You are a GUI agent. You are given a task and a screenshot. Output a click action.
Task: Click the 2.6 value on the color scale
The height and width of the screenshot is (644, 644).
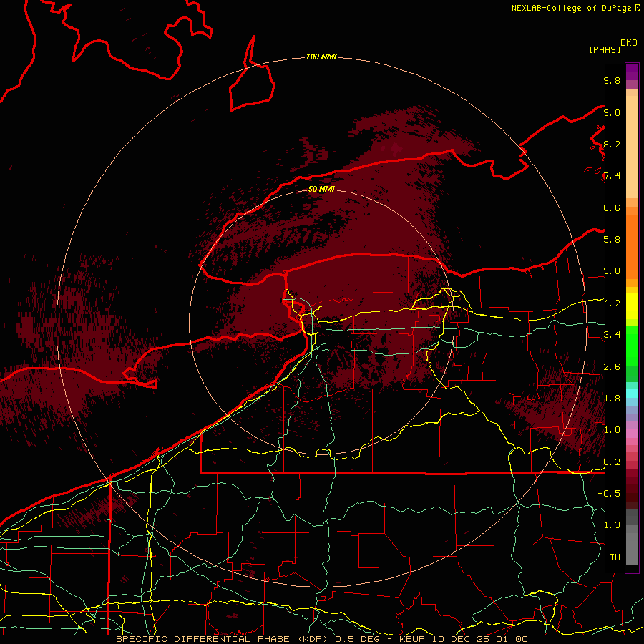[x=612, y=367]
